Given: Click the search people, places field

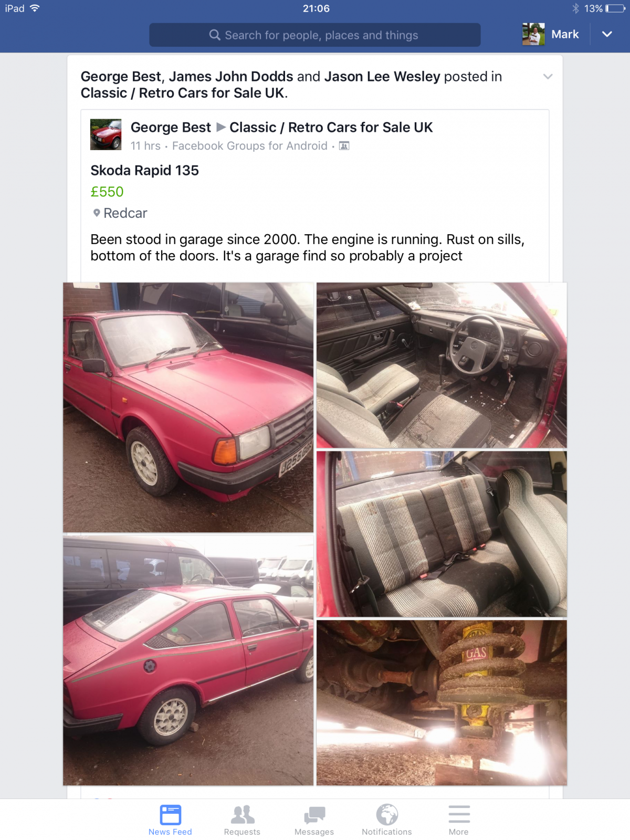Looking at the screenshot, I should point(315,35).
